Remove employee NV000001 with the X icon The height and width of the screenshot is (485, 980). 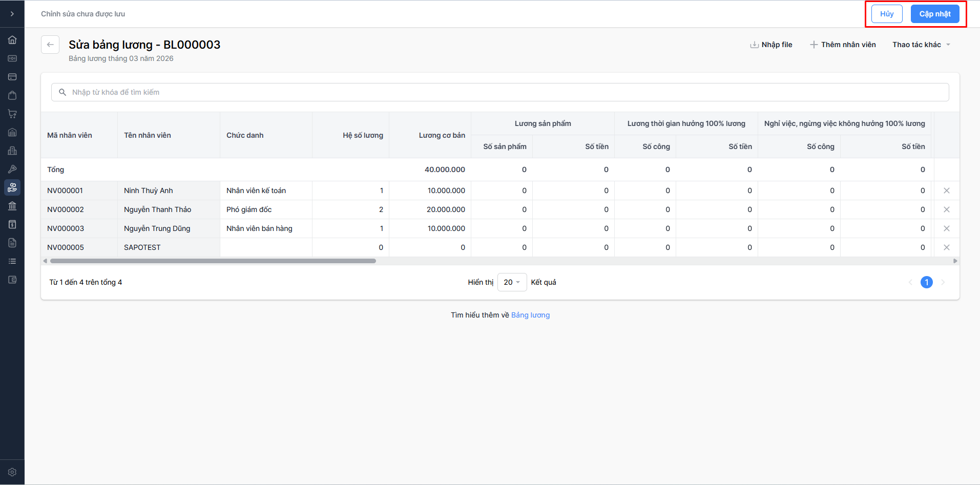point(946,191)
